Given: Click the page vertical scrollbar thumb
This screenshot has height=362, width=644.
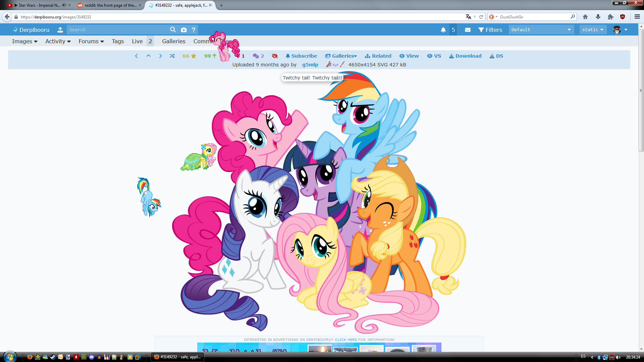Looking at the screenshot, I should [641, 90].
